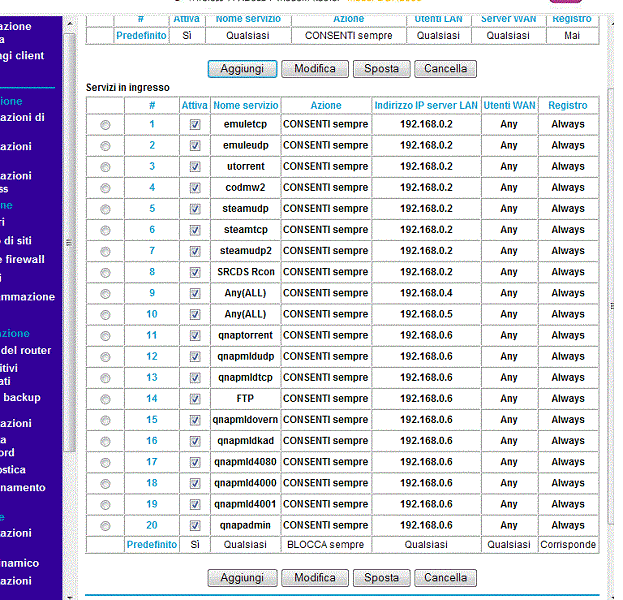Choose the FTP rule radio button
This screenshot has height=600, width=623.
[106, 399]
